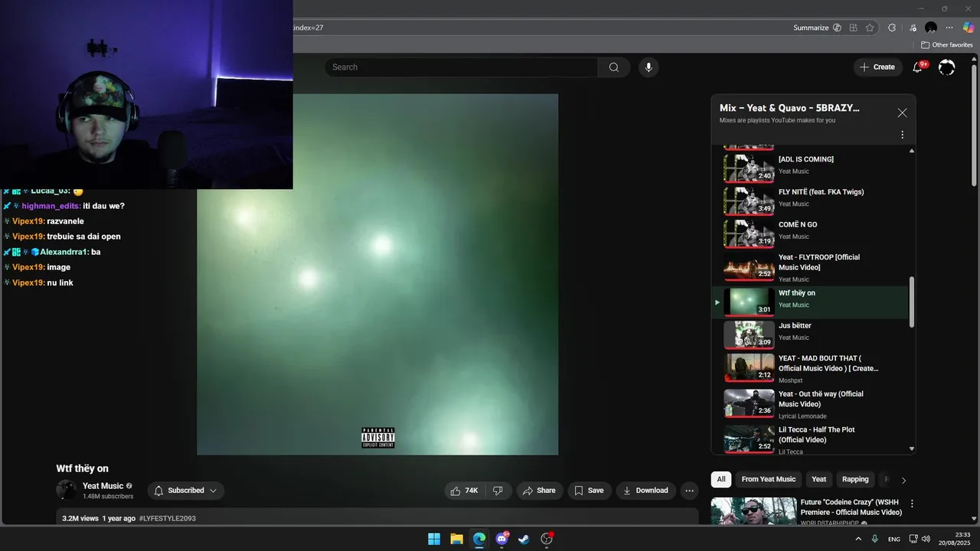This screenshot has width=980, height=551.
Task: Open the Edge profile avatar
Action: tap(931, 28)
